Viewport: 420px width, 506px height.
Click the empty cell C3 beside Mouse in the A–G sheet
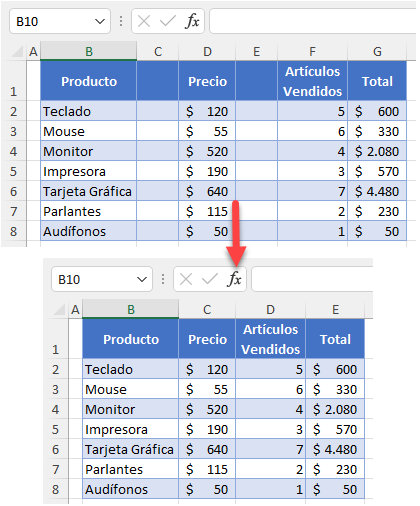(x=158, y=131)
